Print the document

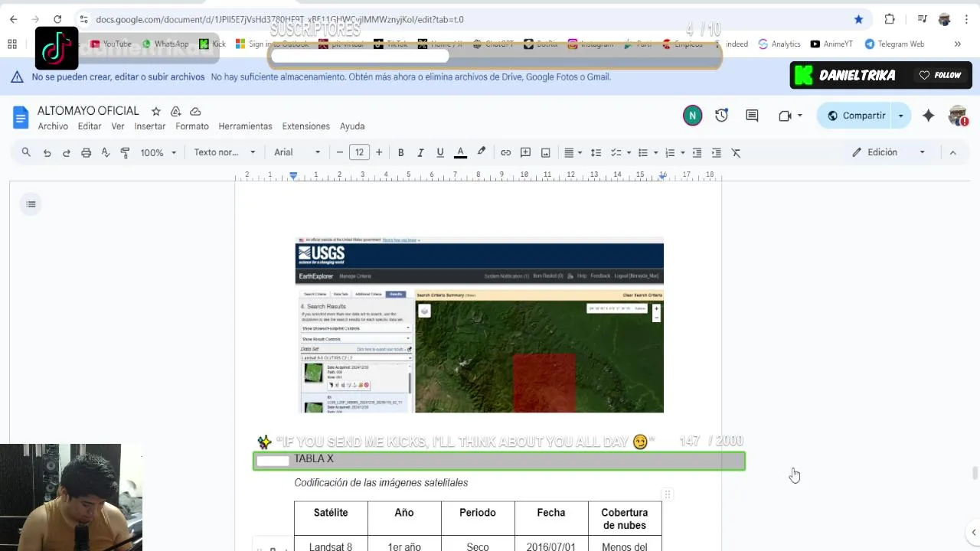pyautogui.click(x=86, y=152)
